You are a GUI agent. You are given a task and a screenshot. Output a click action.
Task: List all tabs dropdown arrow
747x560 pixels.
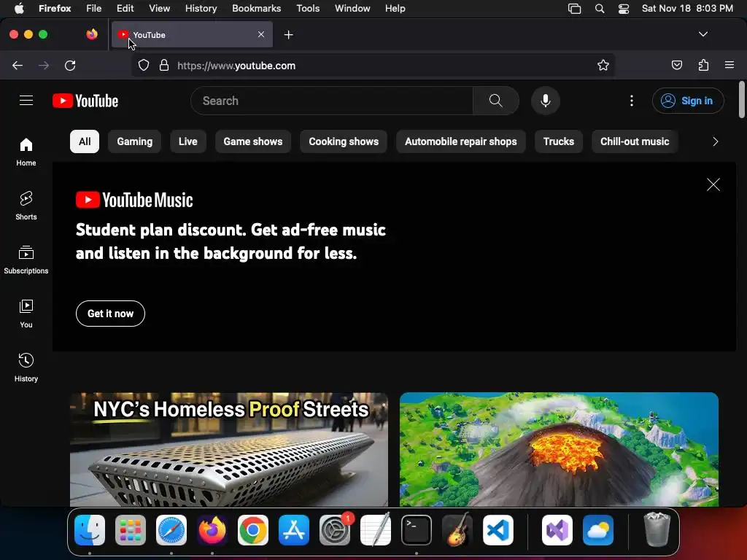(x=703, y=34)
